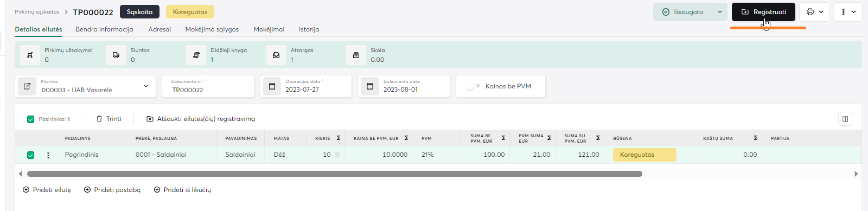Open client record via external link icon
The height and width of the screenshot is (211, 868).
[27, 86]
